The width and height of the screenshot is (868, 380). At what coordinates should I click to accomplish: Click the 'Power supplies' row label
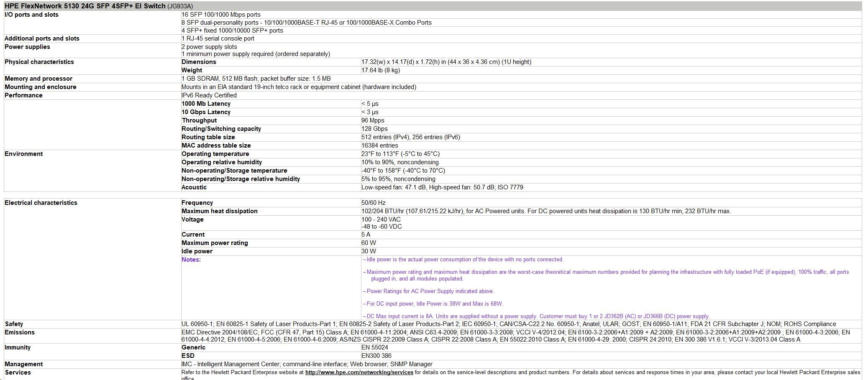27,47
